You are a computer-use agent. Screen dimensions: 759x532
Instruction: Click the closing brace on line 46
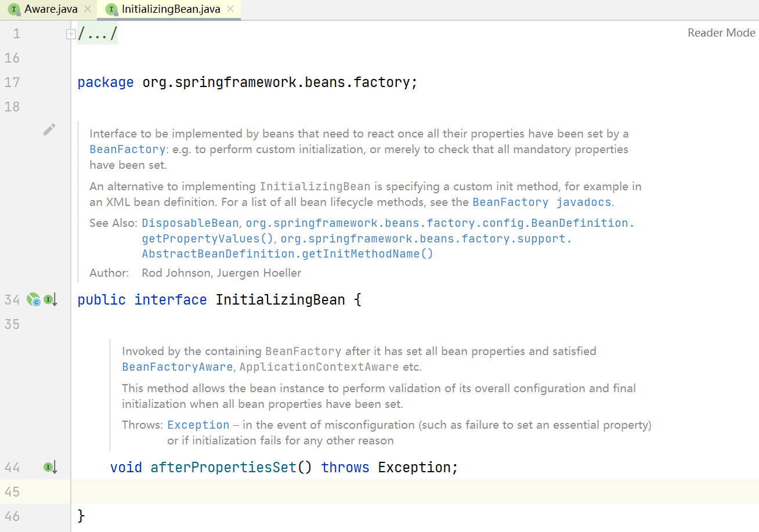(81, 515)
